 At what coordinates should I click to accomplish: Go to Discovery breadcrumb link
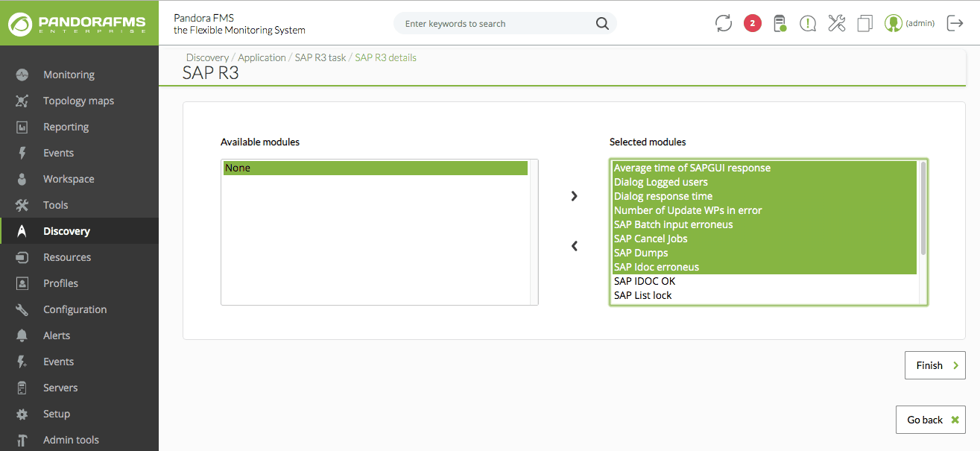(207, 57)
